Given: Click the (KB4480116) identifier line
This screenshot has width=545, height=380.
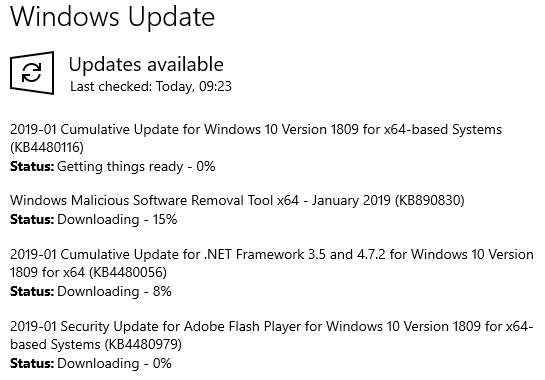Looking at the screenshot, I should [x=47, y=147].
